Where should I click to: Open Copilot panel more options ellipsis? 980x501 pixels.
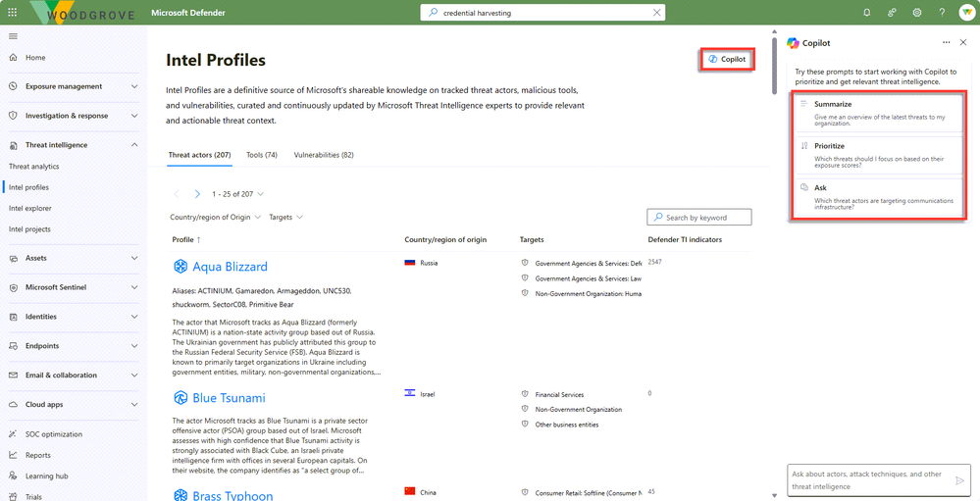pos(947,42)
